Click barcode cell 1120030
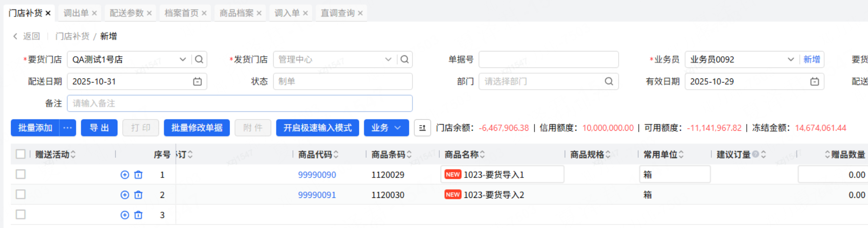 click(388, 195)
